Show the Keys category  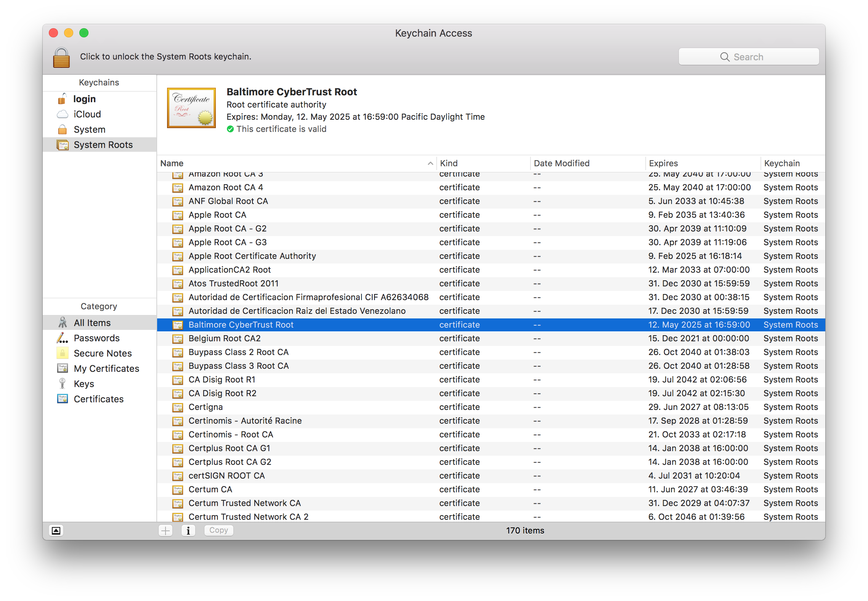click(100, 384)
